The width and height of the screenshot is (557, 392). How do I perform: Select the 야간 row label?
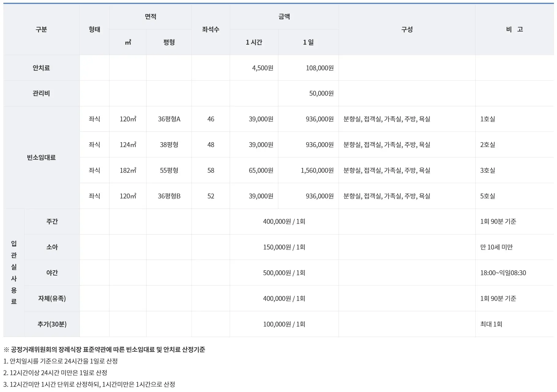coord(51,273)
